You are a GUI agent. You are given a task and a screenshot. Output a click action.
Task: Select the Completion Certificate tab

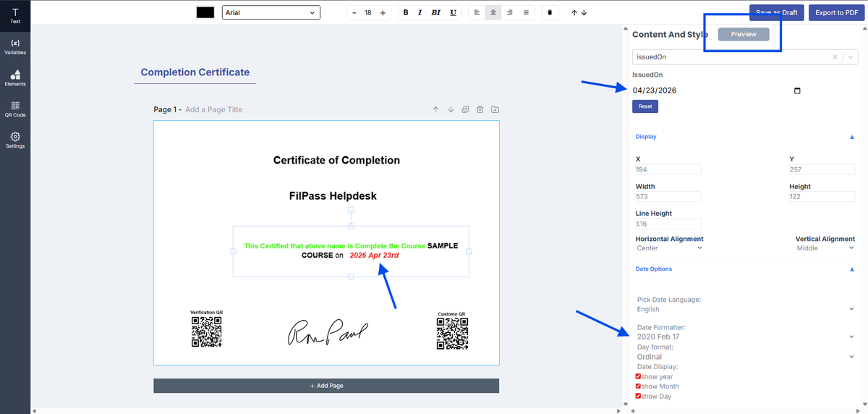pos(195,72)
